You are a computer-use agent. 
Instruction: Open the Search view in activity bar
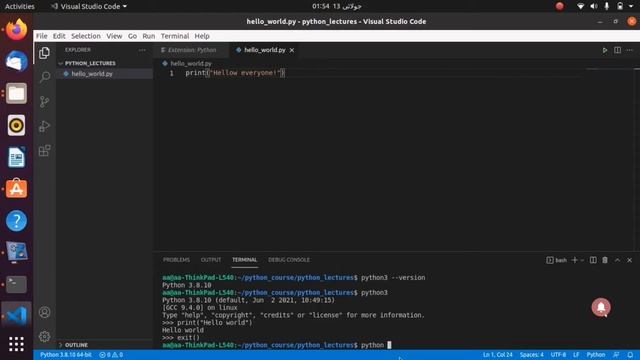(44, 77)
